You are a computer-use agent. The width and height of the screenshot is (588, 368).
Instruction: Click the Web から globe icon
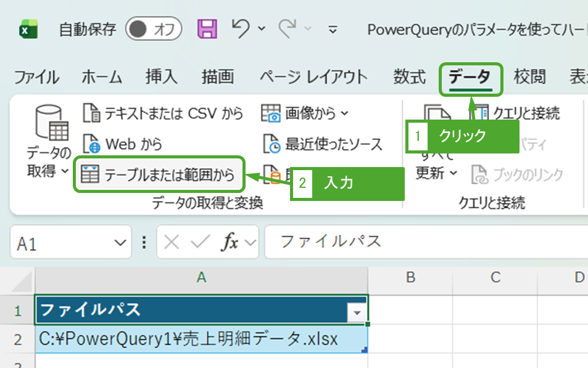click(91, 145)
